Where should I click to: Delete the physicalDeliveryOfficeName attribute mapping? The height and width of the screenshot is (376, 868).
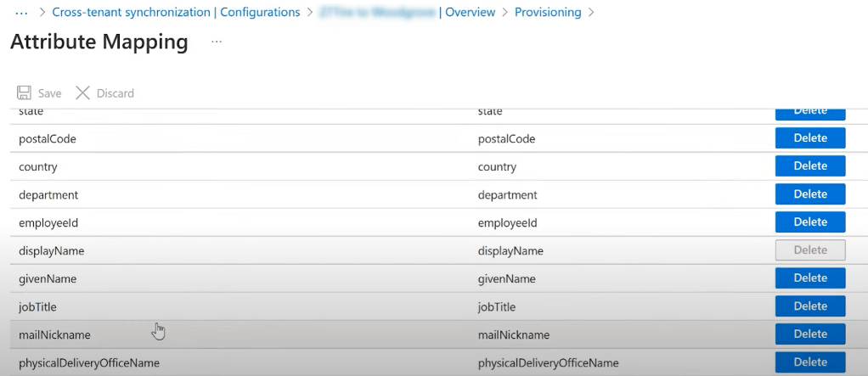tap(809, 362)
